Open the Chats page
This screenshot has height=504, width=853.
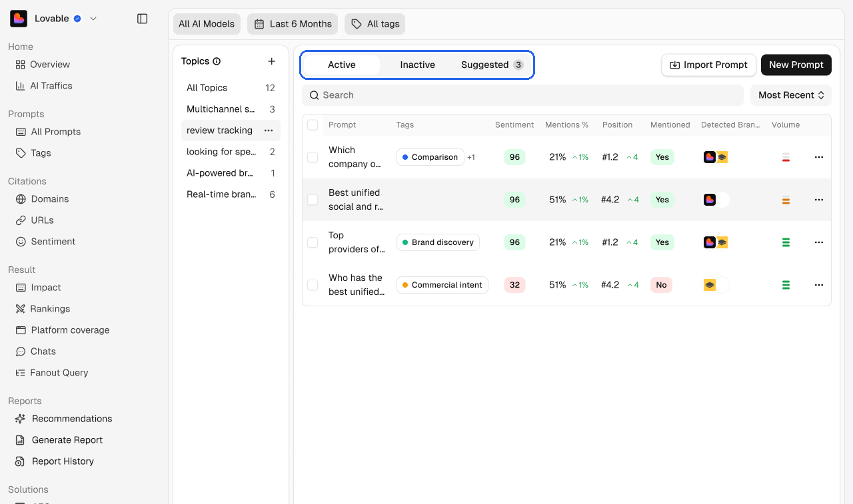coord(36,352)
